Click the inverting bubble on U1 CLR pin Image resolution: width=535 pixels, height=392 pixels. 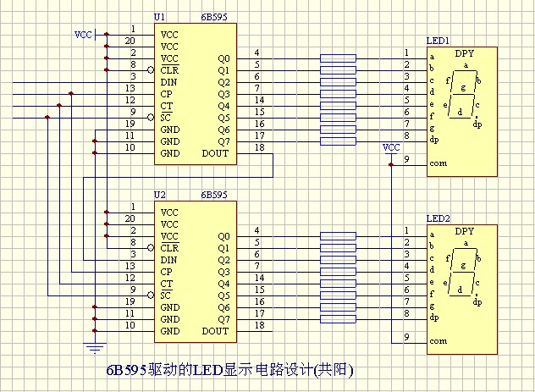coord(151,70)
